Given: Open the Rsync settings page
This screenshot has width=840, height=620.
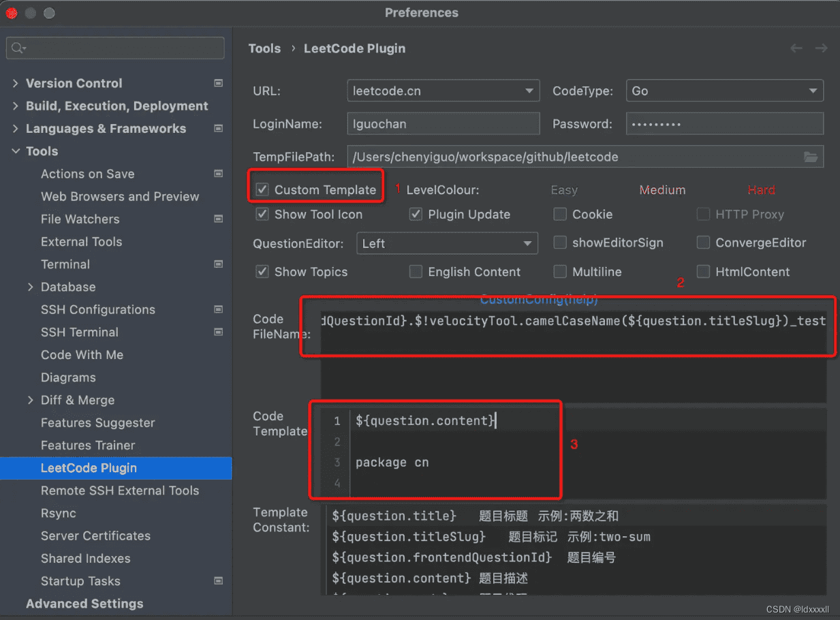Looking at the screenshot, I should (58, 513).
